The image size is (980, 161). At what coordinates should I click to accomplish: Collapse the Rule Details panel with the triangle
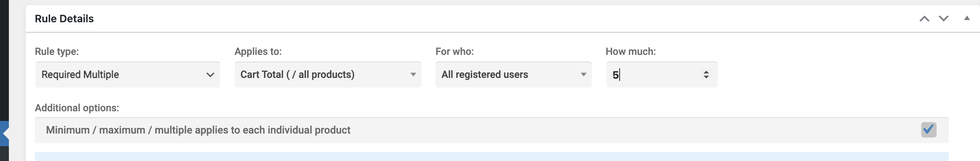click(x=966, y=18)
